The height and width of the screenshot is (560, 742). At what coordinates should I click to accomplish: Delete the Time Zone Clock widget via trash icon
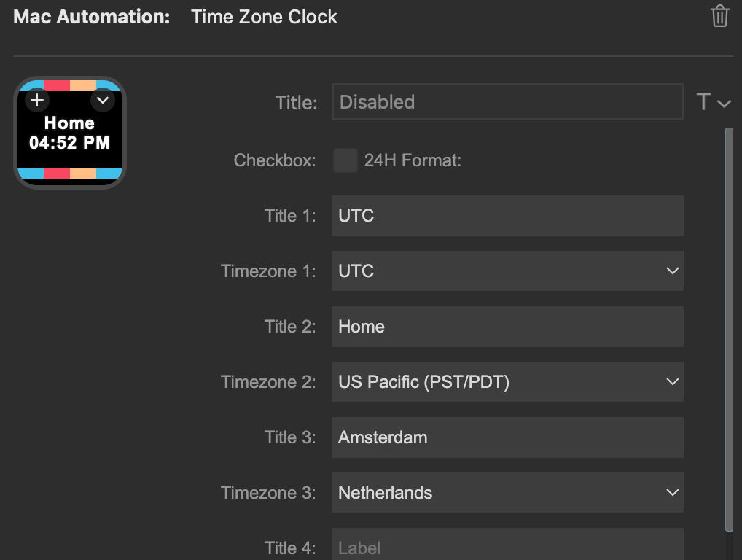coord(719,16)
